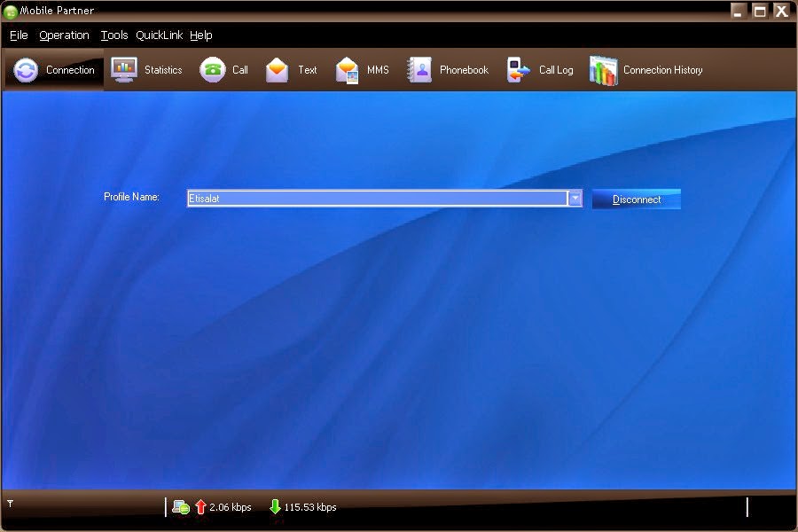
Task: Open the File menu
Action: point(19,35)
